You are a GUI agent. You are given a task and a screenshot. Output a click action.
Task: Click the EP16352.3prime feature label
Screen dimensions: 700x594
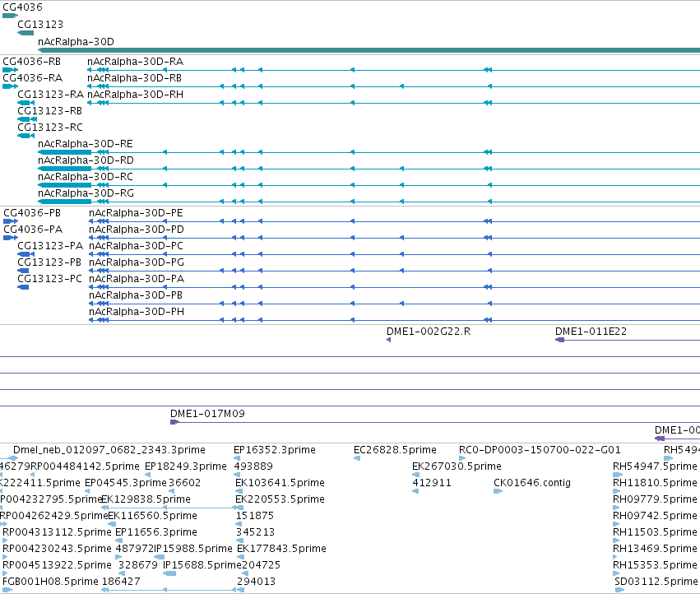(275, 450)
